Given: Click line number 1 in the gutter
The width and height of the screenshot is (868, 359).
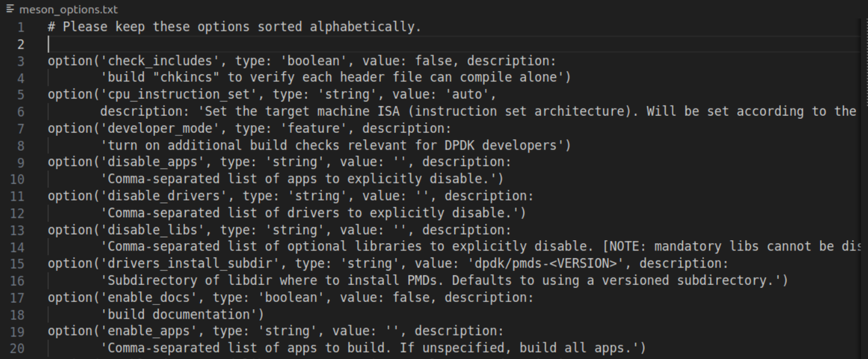Looking at the screenshot, I should [21, 27].
